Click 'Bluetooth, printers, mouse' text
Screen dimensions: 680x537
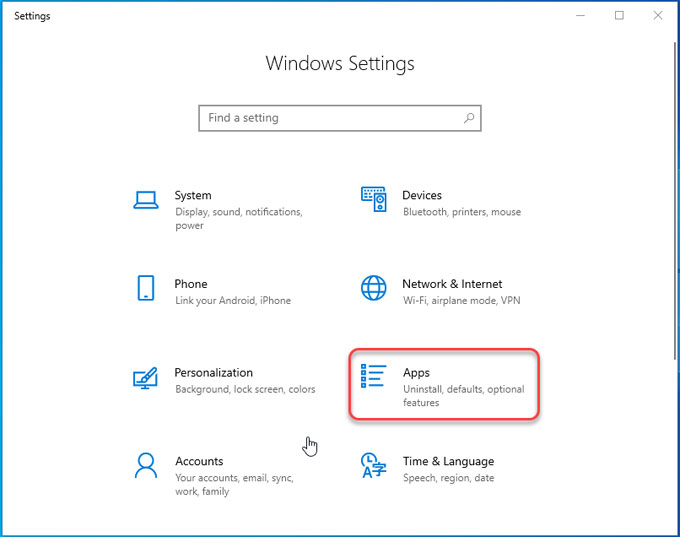pos(462,212)
